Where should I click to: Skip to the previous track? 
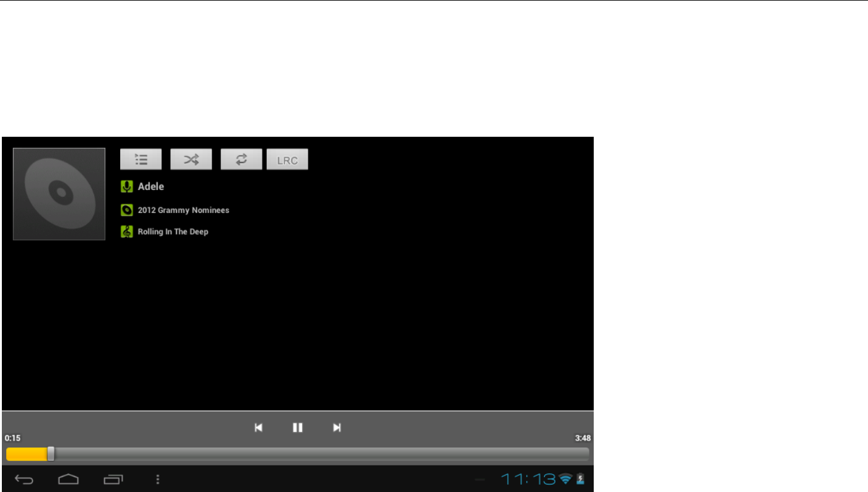click(x=259, y=427)
